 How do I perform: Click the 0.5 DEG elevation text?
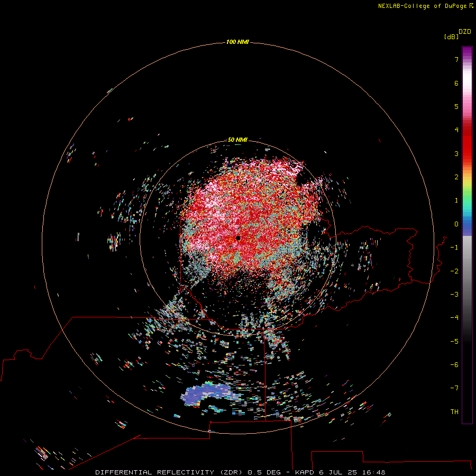(x=264, y=472)
